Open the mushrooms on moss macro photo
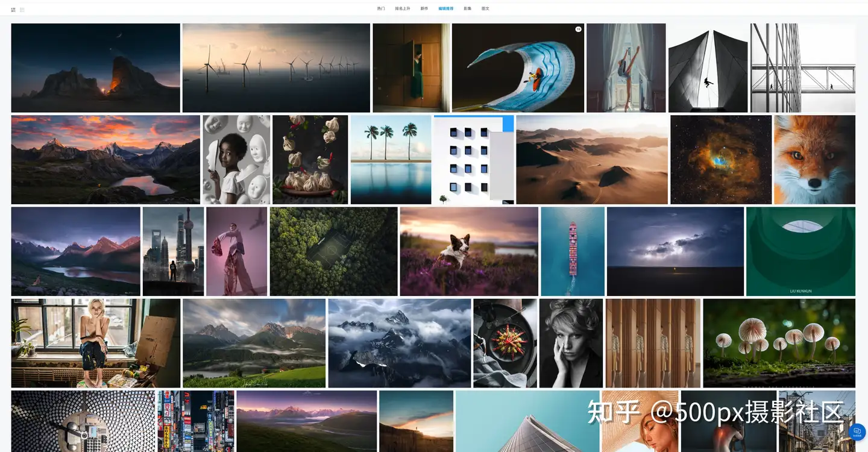The image size is (868, 452). pyautogui.click(x=780, y=342)
